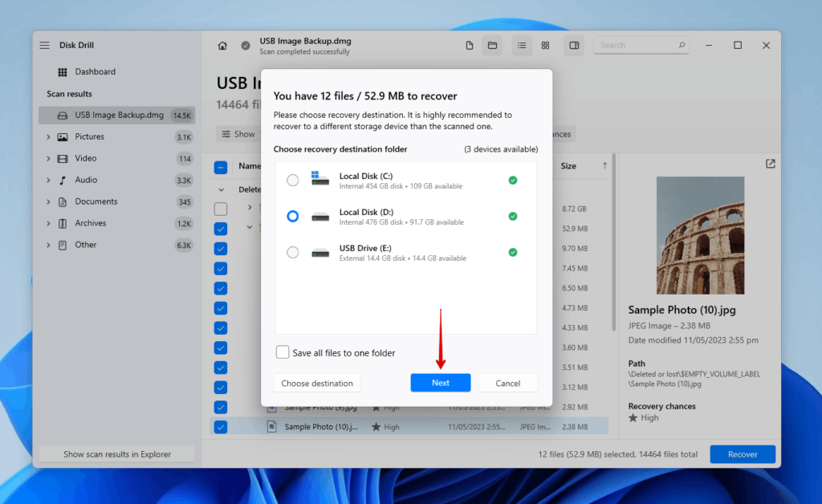Enable Save all files to one folder
The height and width of the screenshot is (504, 822).
tap(283, 352)
